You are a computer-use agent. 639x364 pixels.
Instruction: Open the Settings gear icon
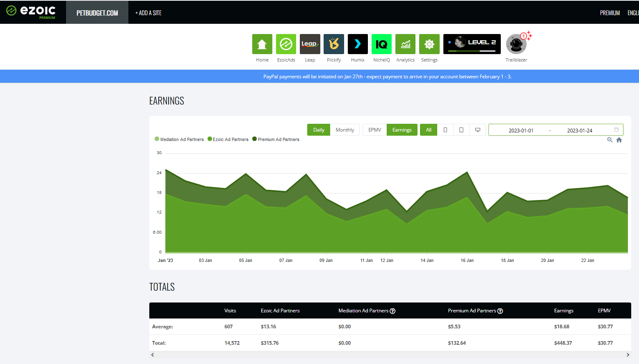pos(429,44)
